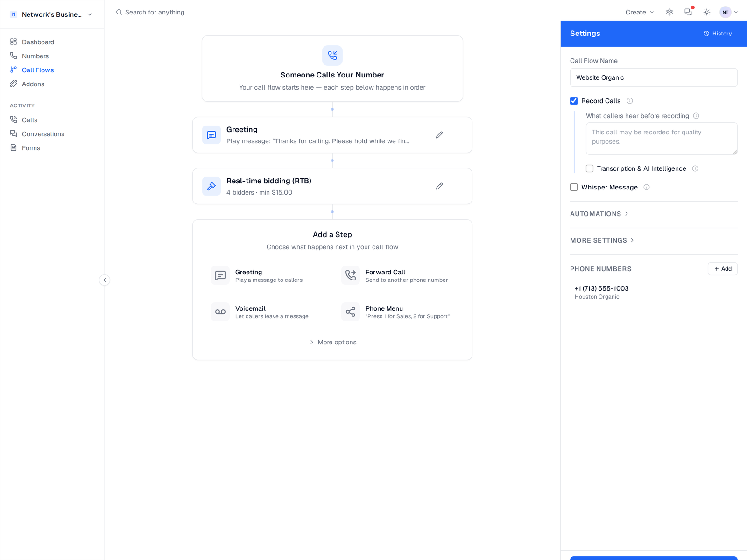Viewport: 747px width, 560px height.
Task: Add a Forward Call step
Action: point(397,275)
